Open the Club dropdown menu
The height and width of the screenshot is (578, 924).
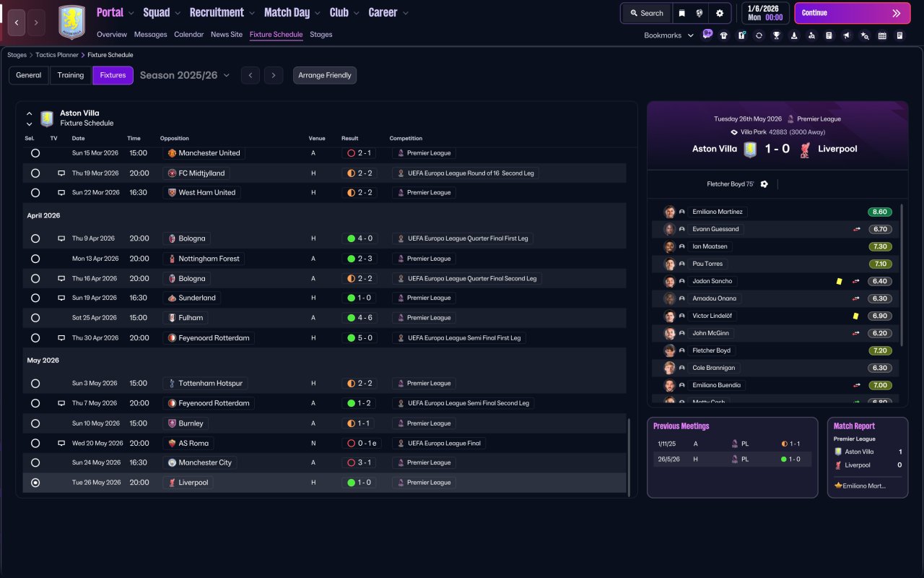[344, 12]
